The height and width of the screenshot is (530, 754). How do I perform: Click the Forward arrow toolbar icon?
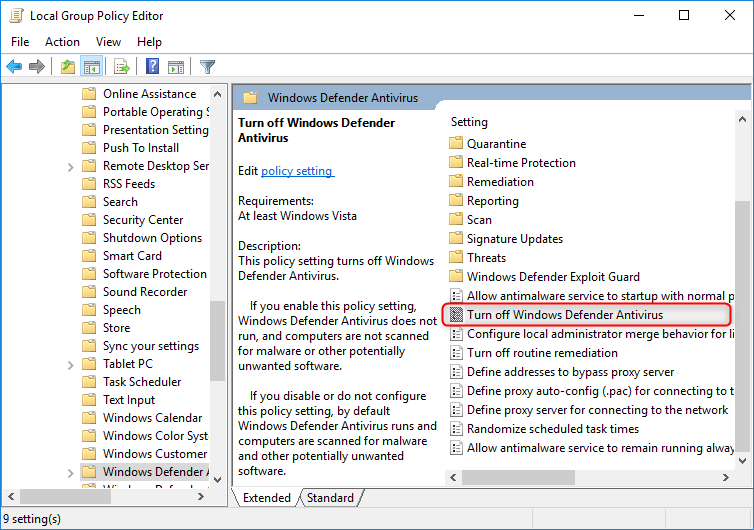coord(37,67)
